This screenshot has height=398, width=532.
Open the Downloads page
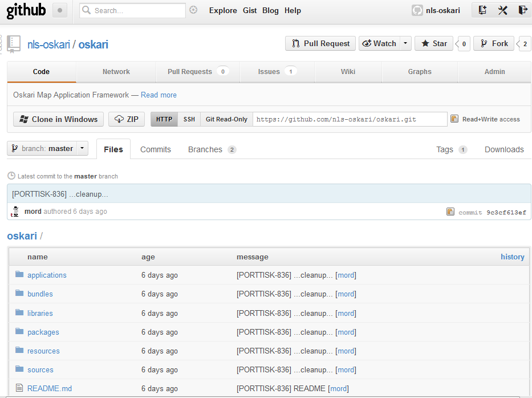click(504, 149)
